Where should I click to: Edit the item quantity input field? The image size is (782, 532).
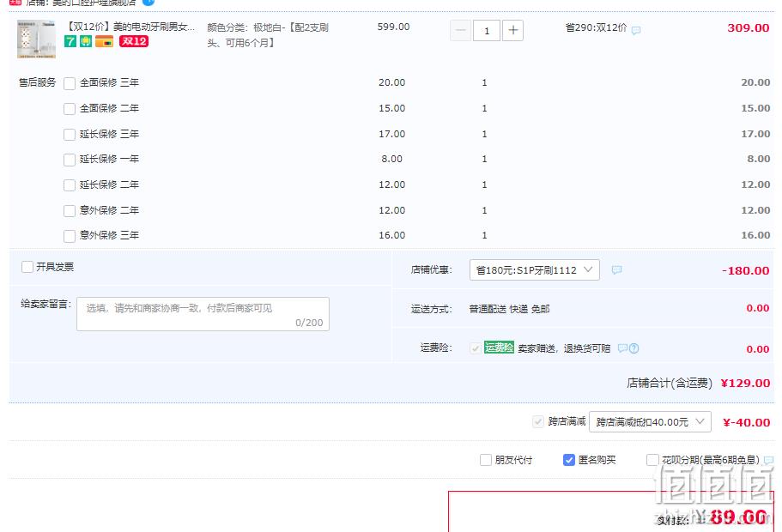[x=486, y=30]
